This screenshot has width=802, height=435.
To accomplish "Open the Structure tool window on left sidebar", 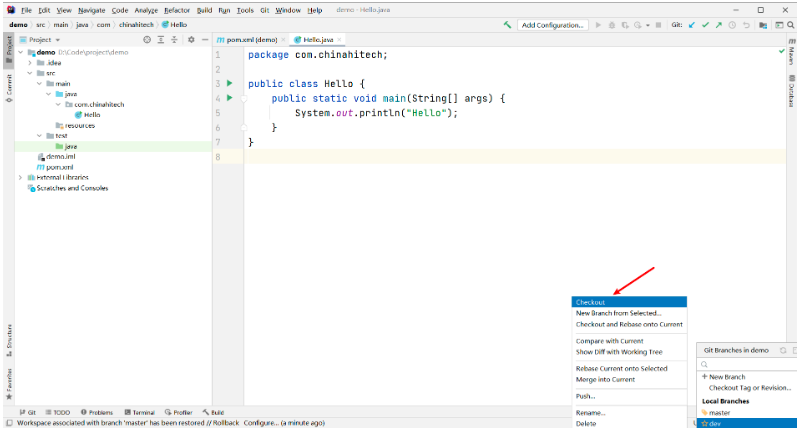I will tap(9, 340).
